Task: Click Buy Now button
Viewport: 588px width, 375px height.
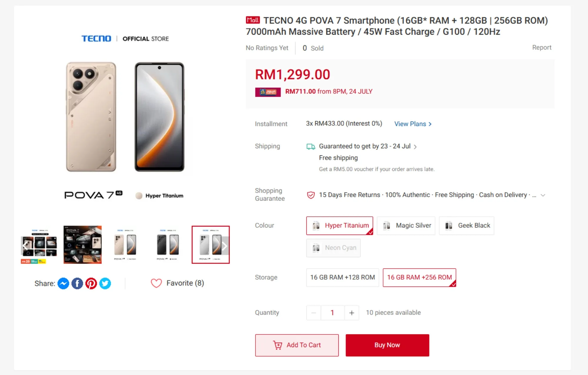Action: pyautogui.click(x=387, y=345)
